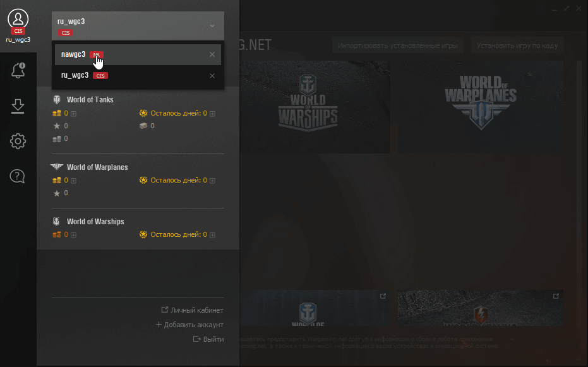This screenshot has height=367, width=588.
Task: Remove the ru_wgc3 account with X
Action: point(212,76)
